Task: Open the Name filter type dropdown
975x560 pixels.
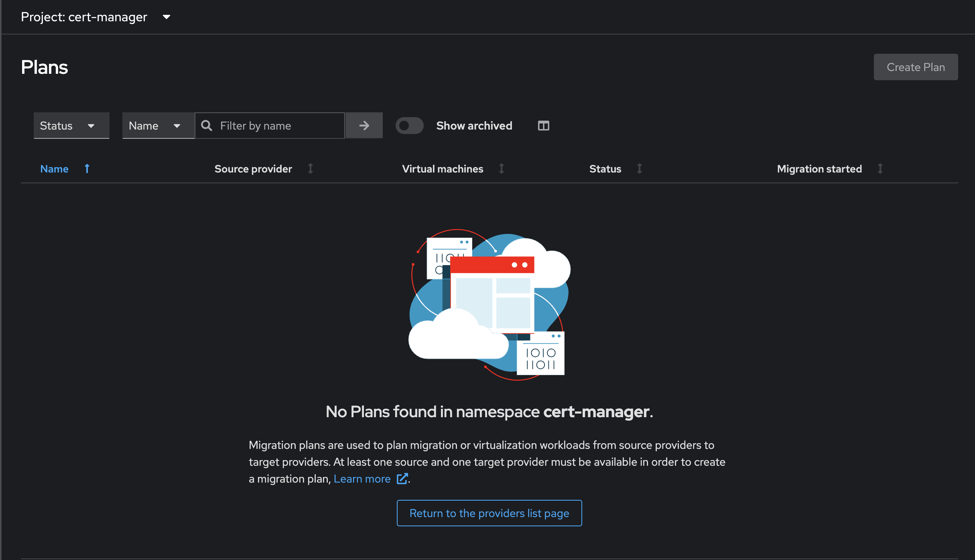Action: click(x=158, y=126)
